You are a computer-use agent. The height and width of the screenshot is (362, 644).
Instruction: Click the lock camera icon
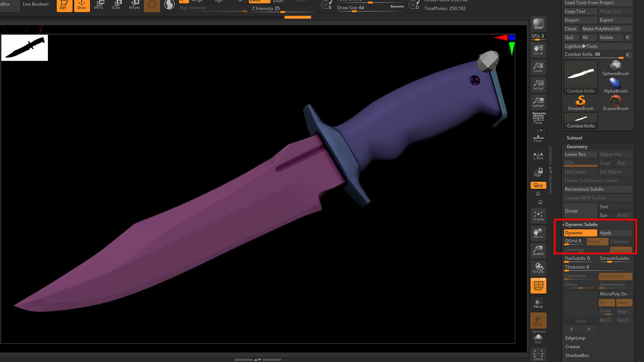tap(538, 173)
